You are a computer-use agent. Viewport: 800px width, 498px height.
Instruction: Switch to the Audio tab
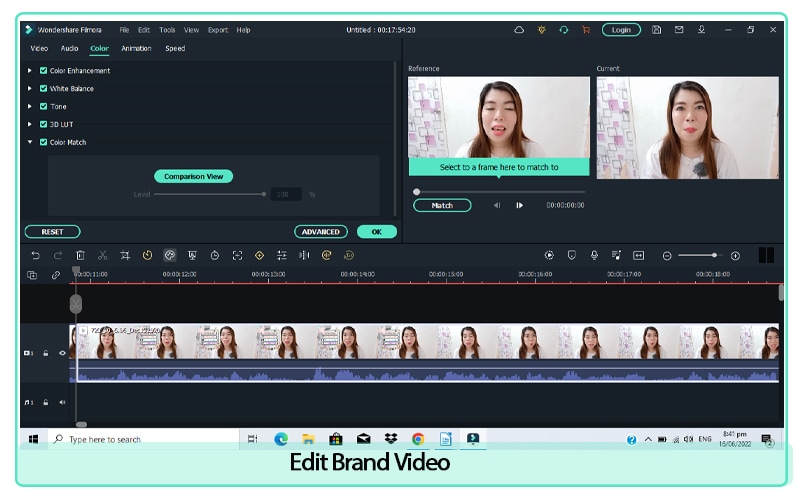[x=69, y=48]
